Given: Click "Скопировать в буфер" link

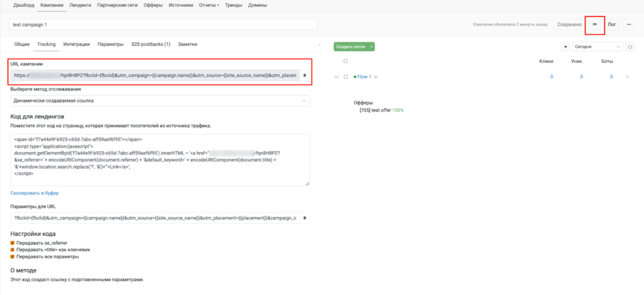Looking at the screenshot, I should pos(35,192).
